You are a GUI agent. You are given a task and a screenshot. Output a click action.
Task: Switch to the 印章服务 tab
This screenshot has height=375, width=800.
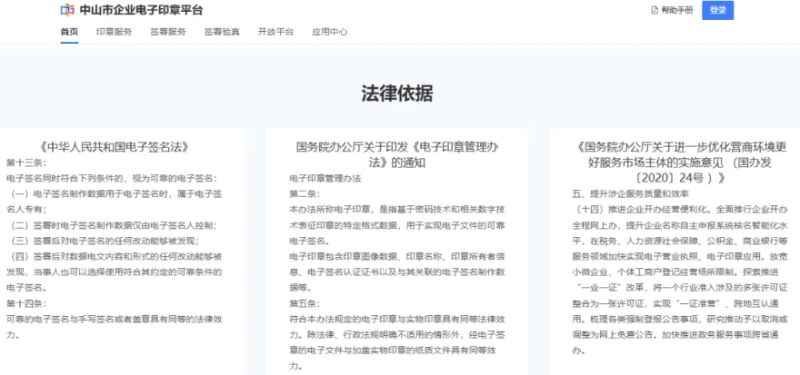(x=114, y=32)
